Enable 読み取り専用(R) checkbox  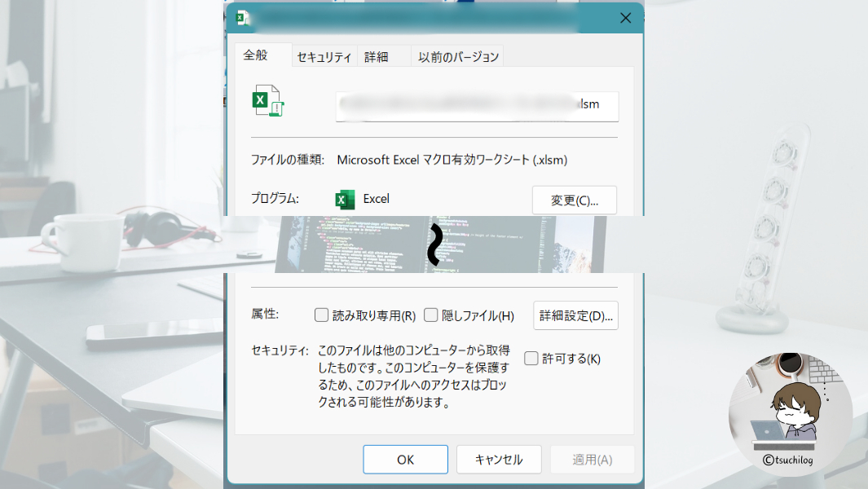click(321, 315)
